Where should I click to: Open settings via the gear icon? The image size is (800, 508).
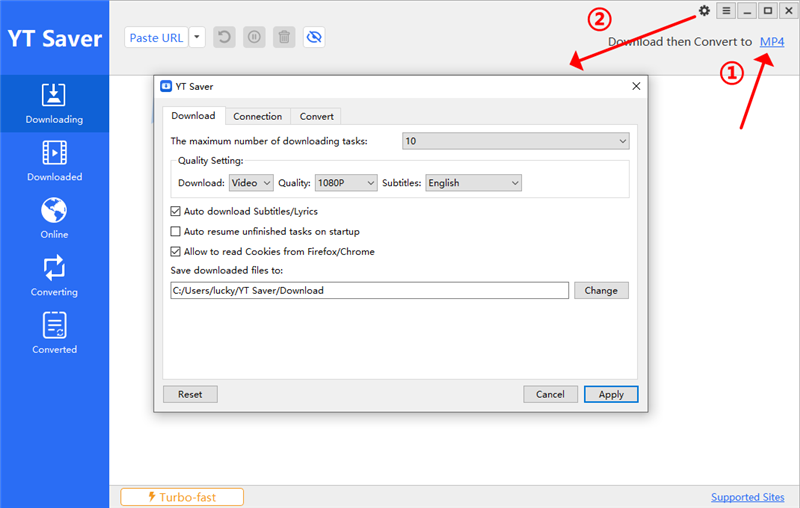coord(704,11)
